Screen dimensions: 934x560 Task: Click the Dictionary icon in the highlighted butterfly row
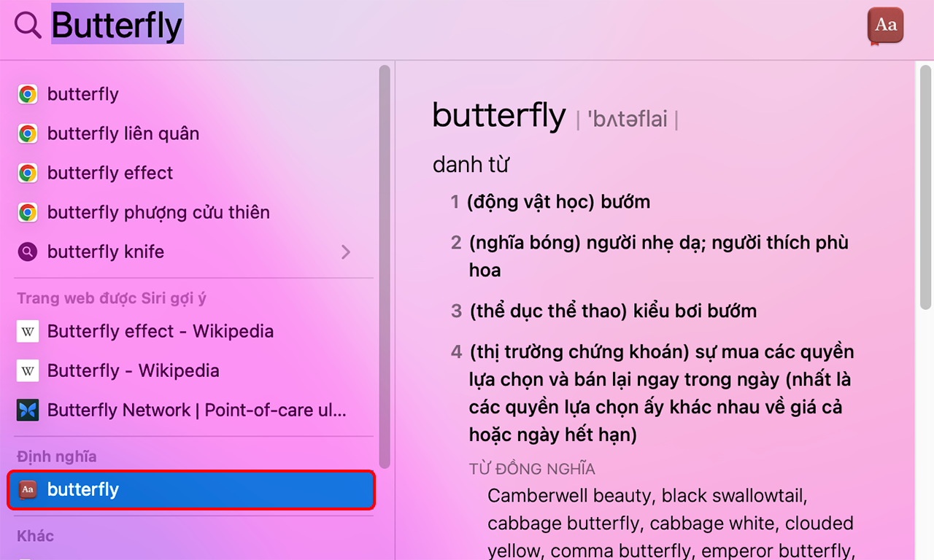28,489
